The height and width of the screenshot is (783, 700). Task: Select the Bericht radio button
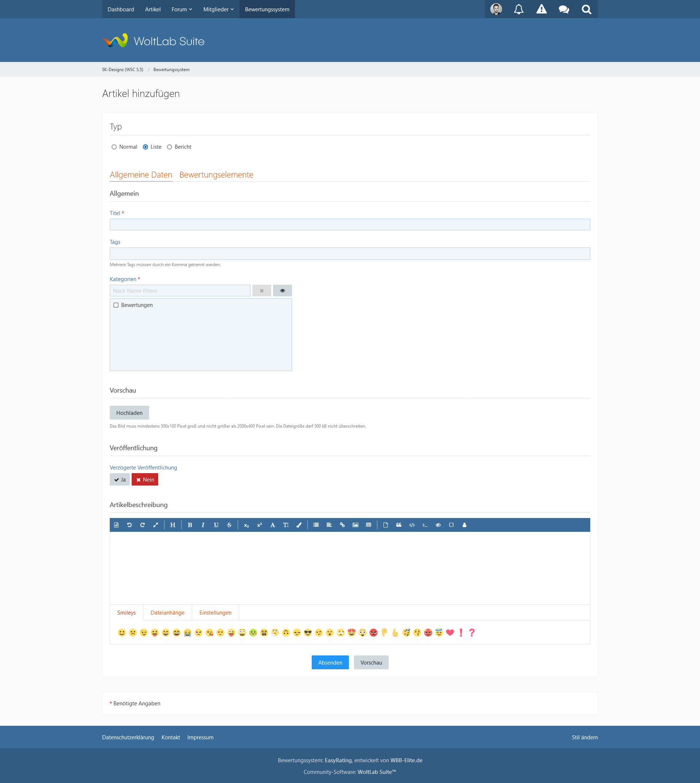[170, 147]
